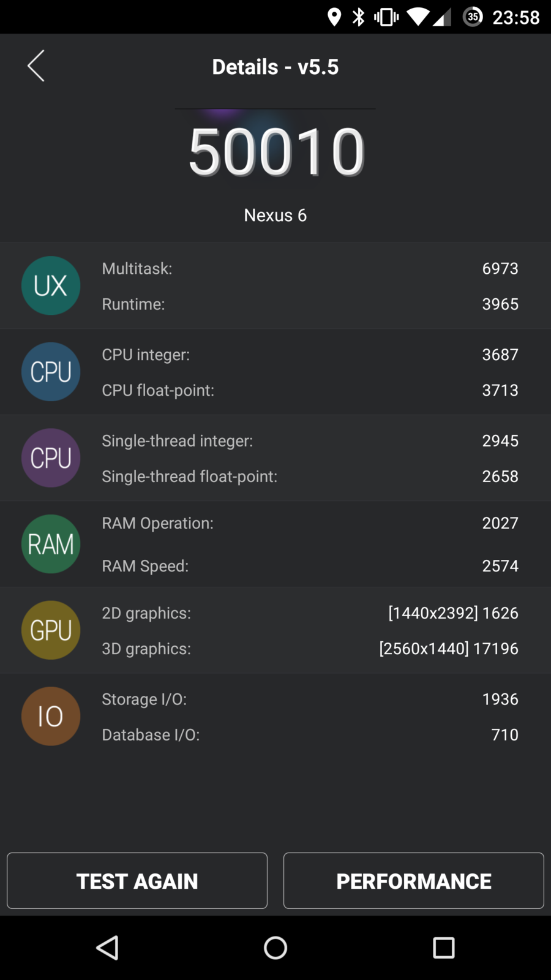This screenshot has height=980, width=551.
Task: Tap the Bluetooth icon in status bar
Action: click(x=359, y=17)
